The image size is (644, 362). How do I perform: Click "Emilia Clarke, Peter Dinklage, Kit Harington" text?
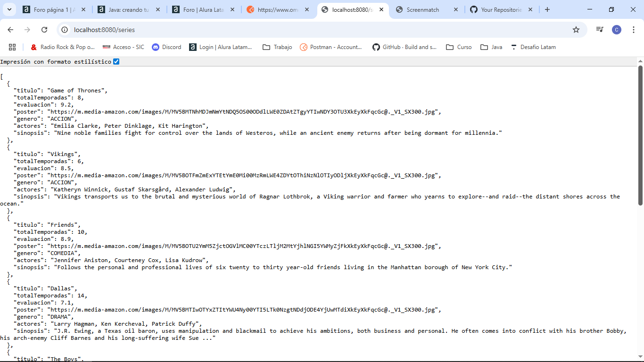click(x=130, y=126)
